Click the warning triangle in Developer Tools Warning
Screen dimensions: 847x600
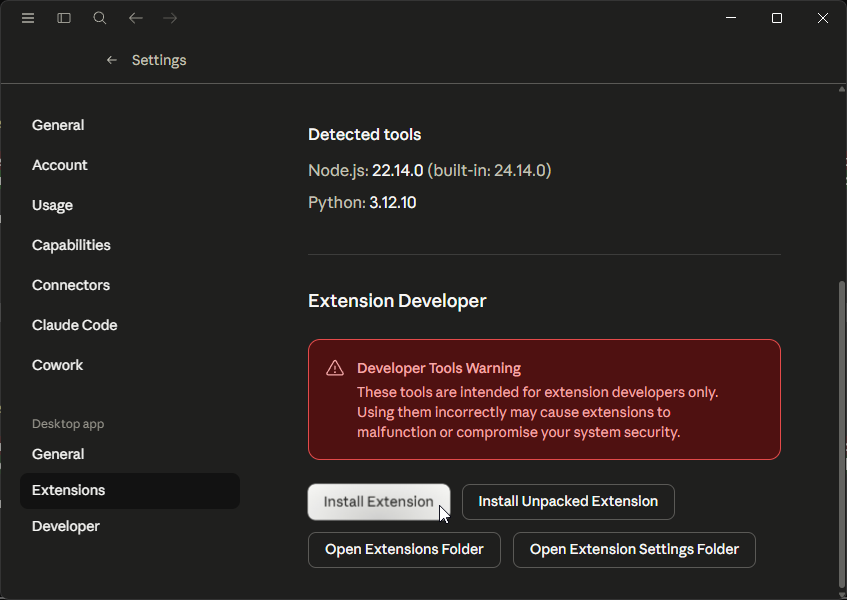334,367
